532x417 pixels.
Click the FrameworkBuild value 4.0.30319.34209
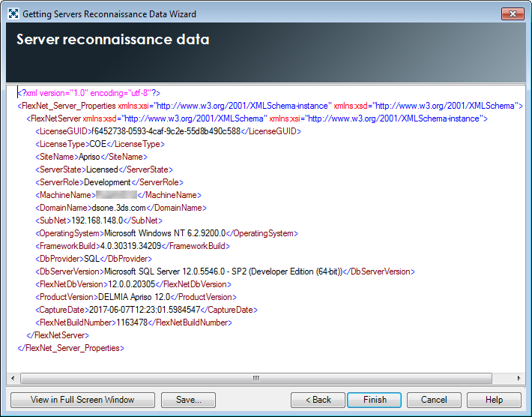coord(130,246)
